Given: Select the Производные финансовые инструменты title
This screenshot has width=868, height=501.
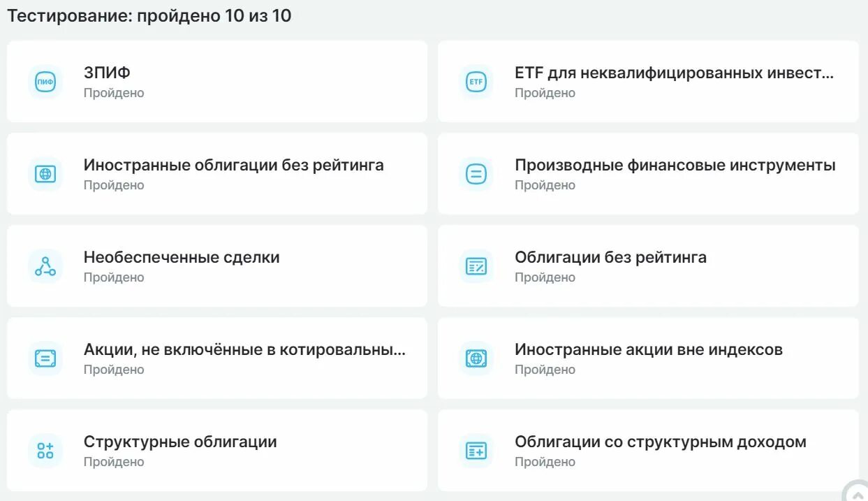Looking at the screenshot, I should 675,165.
